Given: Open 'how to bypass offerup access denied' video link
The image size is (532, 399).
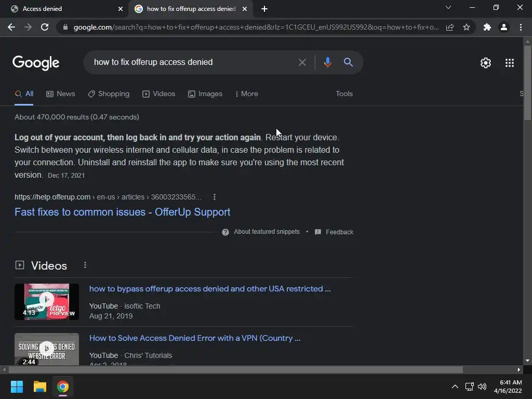Looking at the screenshot, I should point(210,289).
